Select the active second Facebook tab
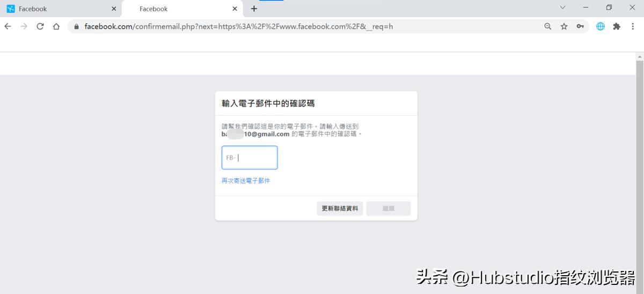644x294 pixels. tap(182, 9)
